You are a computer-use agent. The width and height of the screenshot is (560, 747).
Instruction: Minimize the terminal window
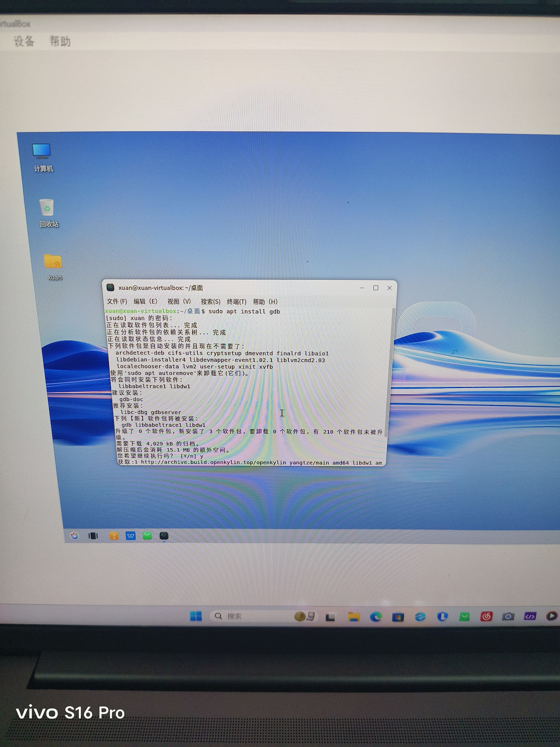(362, 288)
